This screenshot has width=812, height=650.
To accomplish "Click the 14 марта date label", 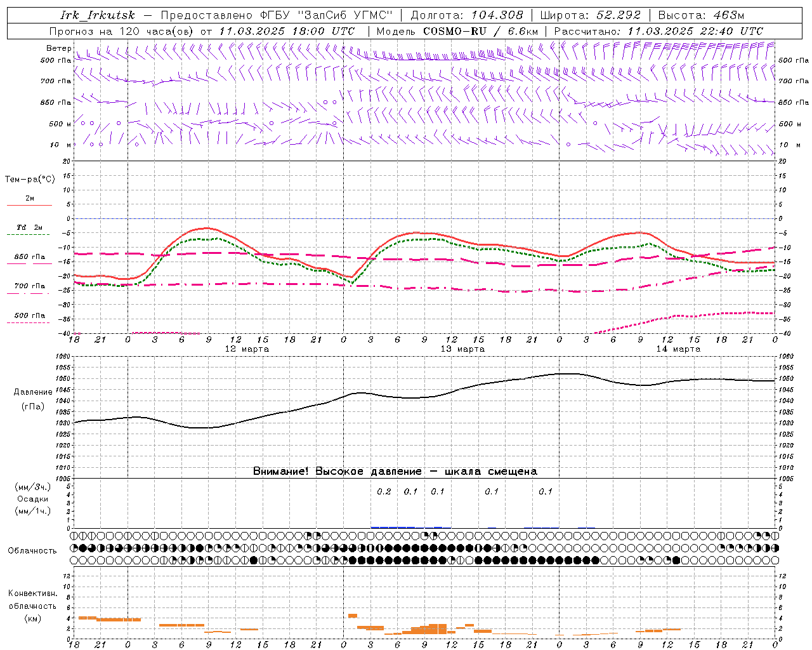I will point(678,349).
